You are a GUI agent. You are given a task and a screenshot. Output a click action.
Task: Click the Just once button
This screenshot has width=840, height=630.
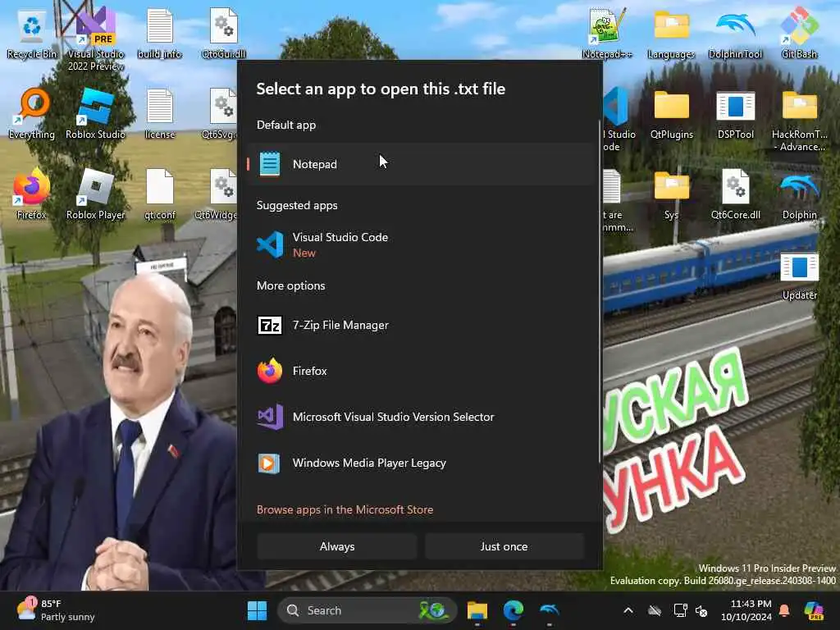click(504, 546)
